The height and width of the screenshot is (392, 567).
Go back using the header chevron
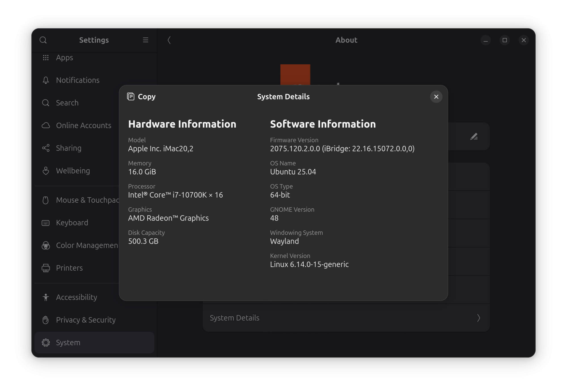[x=169, y=40]
